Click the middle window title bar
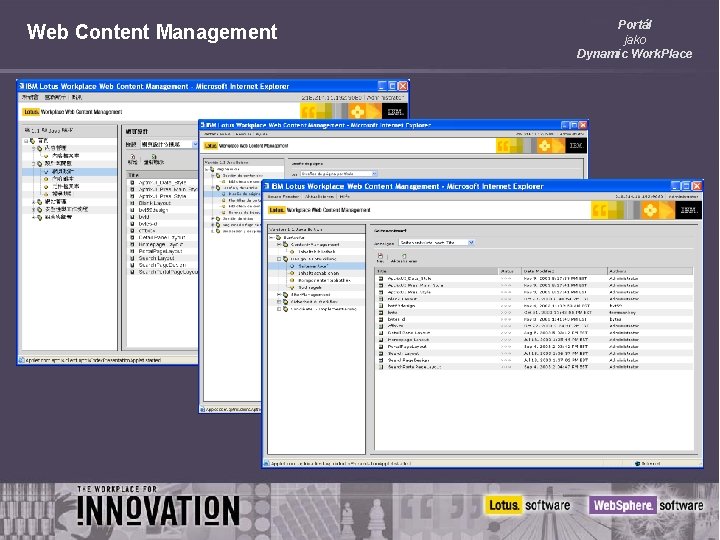Viewport: 720px width, 540px height. [x=394, y=125]
